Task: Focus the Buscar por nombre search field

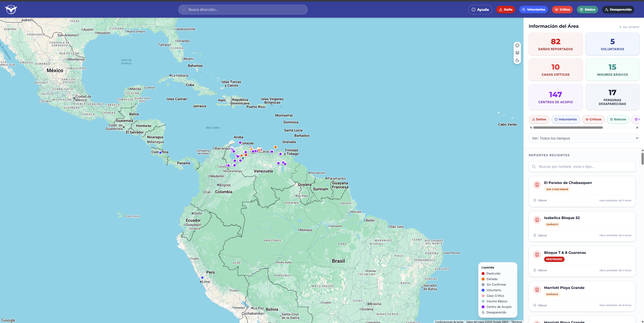Action: point(582,167)
